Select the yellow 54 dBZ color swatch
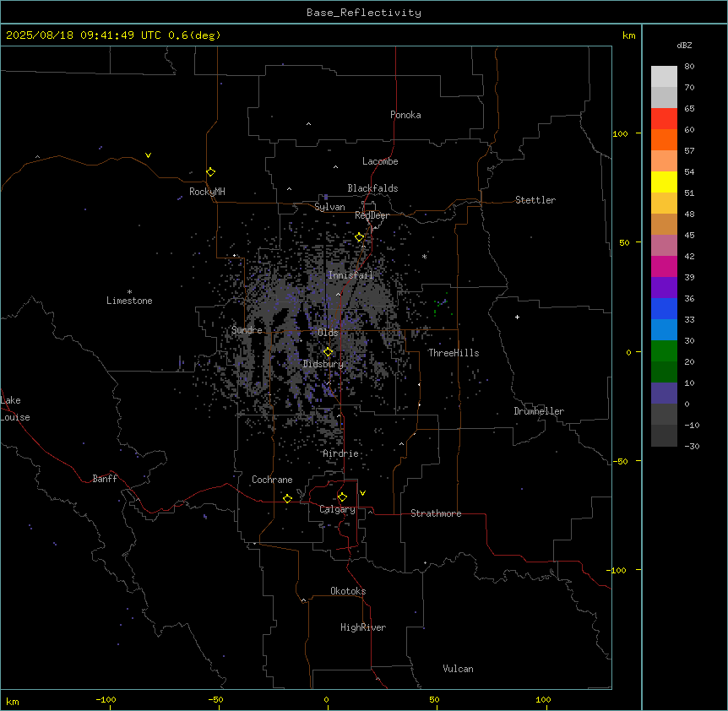Viewport: 728px width, 711px height. coord(664,182)
